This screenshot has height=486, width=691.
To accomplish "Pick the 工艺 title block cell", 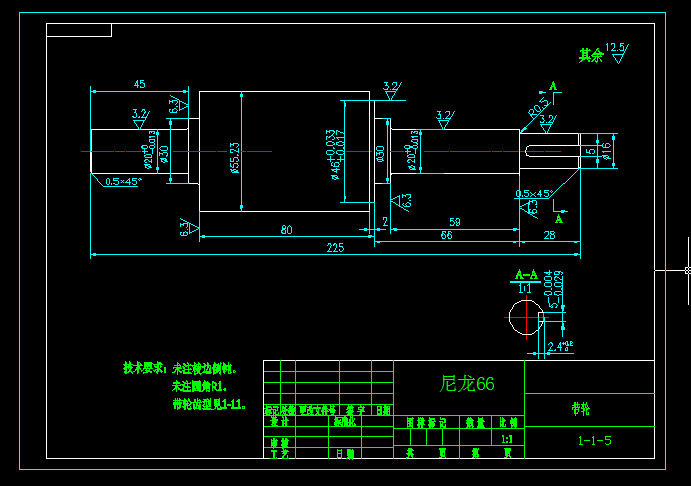I will point(279,454).
